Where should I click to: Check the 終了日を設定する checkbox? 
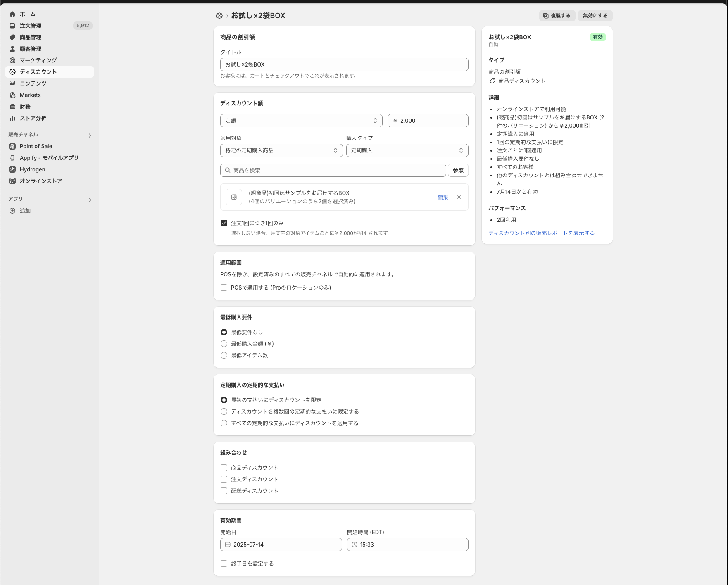(224, 564)
